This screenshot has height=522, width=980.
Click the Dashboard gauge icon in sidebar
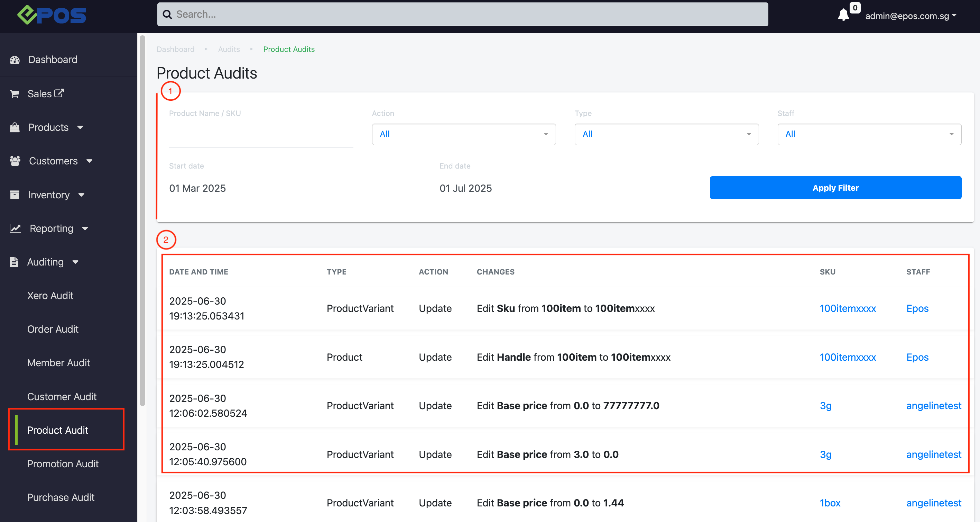(15, 60)
